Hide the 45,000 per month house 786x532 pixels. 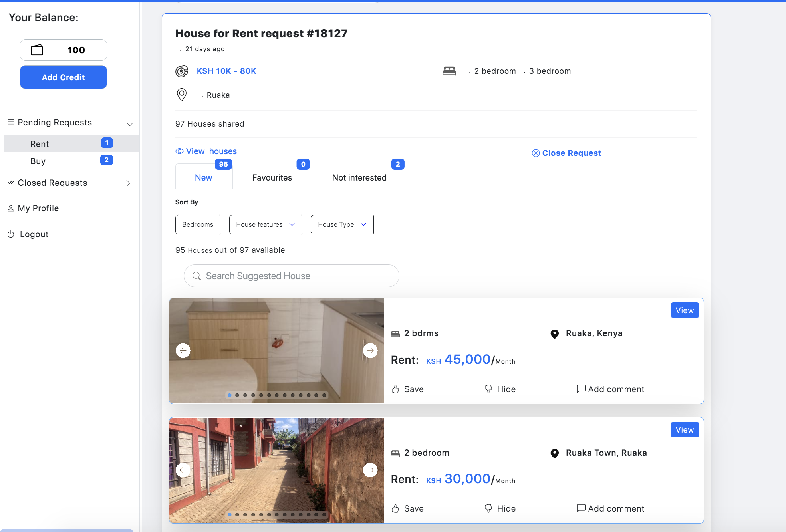[x=500, y=389]
